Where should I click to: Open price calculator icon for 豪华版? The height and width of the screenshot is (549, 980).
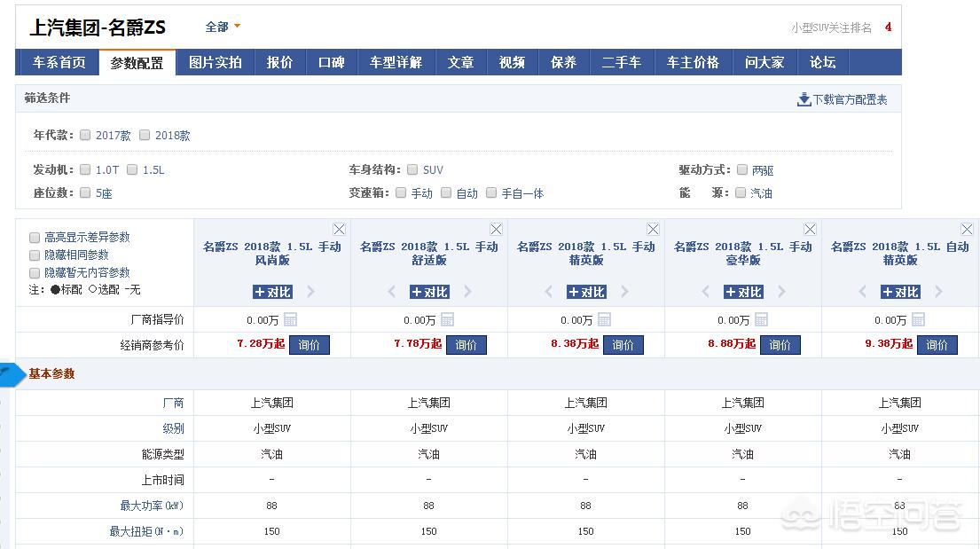761,319
